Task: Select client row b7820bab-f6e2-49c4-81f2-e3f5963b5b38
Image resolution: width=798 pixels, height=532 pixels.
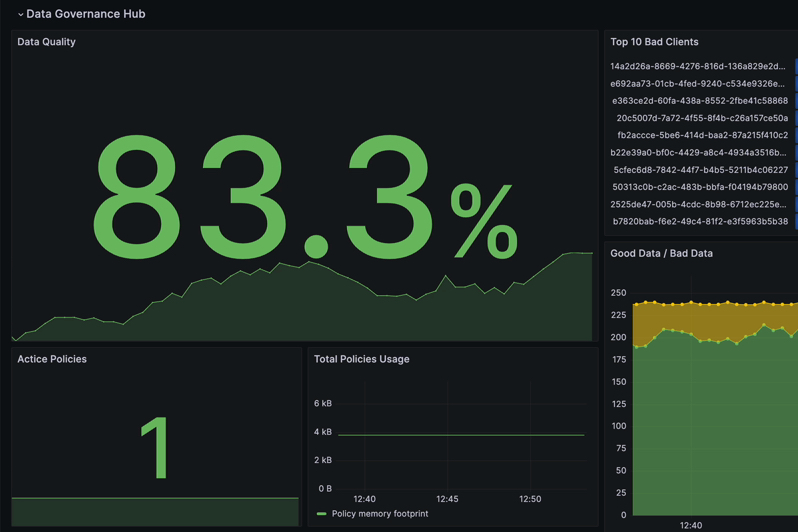Action: click(x=700, y=221)
